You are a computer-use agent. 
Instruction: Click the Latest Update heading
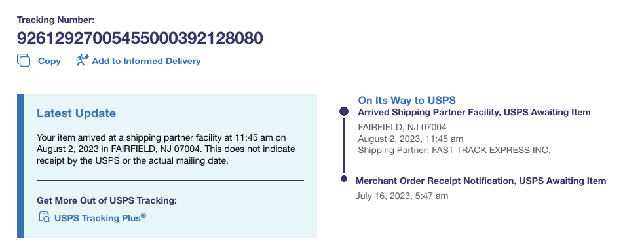click(x=77, y=113)
